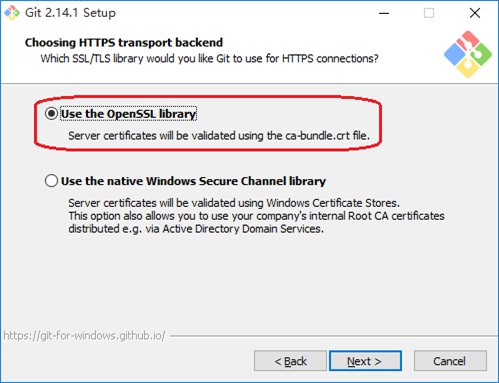
Task: Click the Git icon in title bar
Action: click(x=12, y=13)
